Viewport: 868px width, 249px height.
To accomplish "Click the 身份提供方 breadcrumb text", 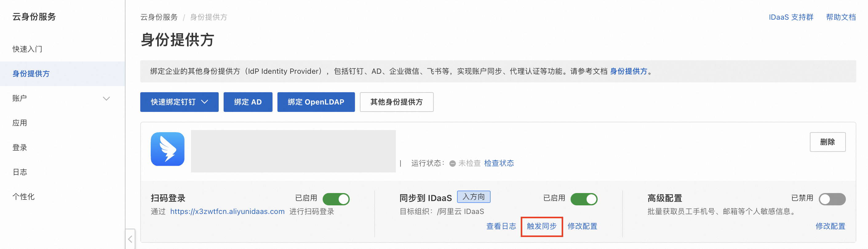I will click(x=209, y=17).
